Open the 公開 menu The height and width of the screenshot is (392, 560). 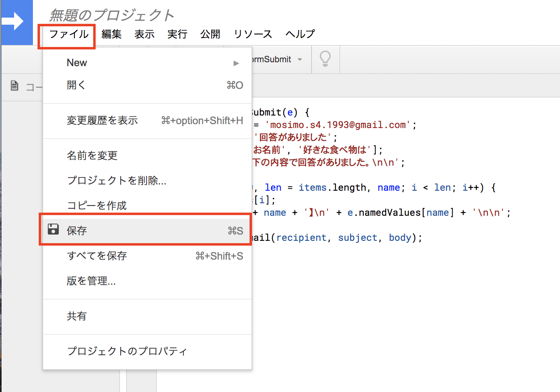(x=210, y=34)
